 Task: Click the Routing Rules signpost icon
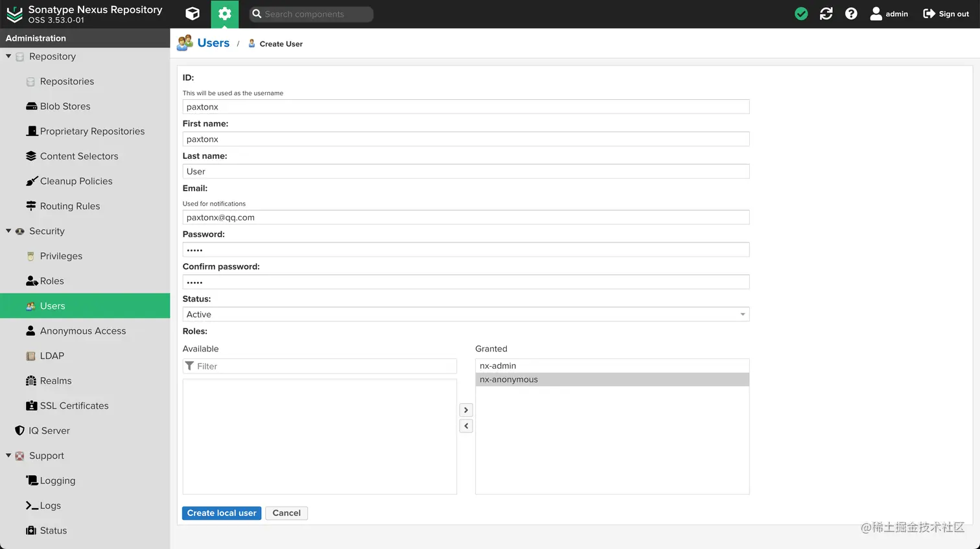(x=30, y=206)
